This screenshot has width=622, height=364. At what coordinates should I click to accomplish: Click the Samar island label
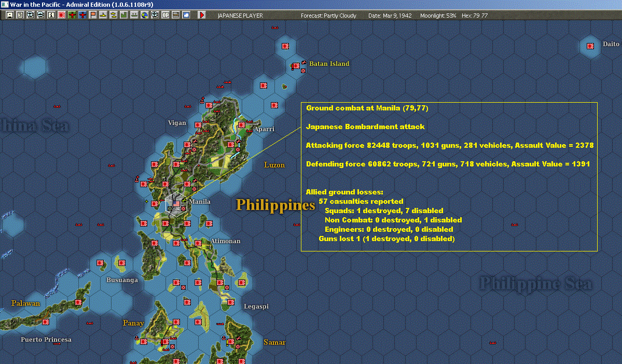click(274, 342)
